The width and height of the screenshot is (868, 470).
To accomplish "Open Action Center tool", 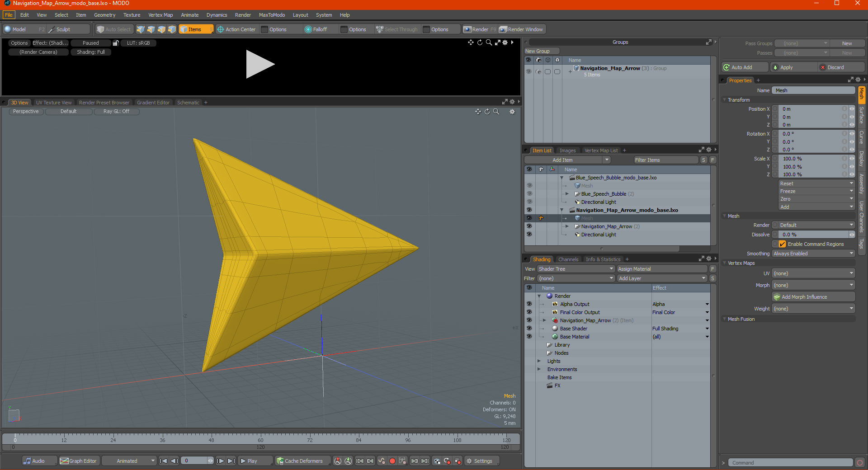I will coord(236,29).
